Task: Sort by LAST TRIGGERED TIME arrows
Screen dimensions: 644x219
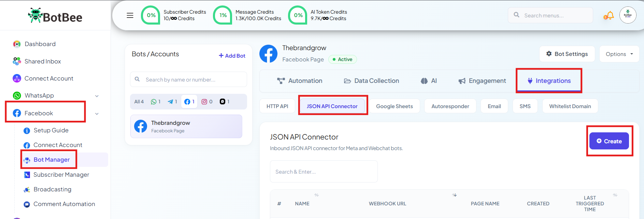Action: click(x=615, y=195)
